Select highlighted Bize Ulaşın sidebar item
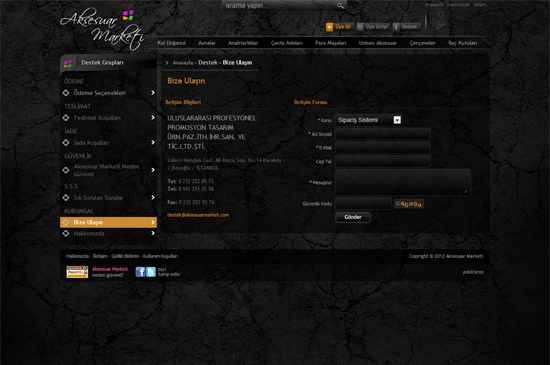Screen dimensions: 550x365 [x=109, y=222]
